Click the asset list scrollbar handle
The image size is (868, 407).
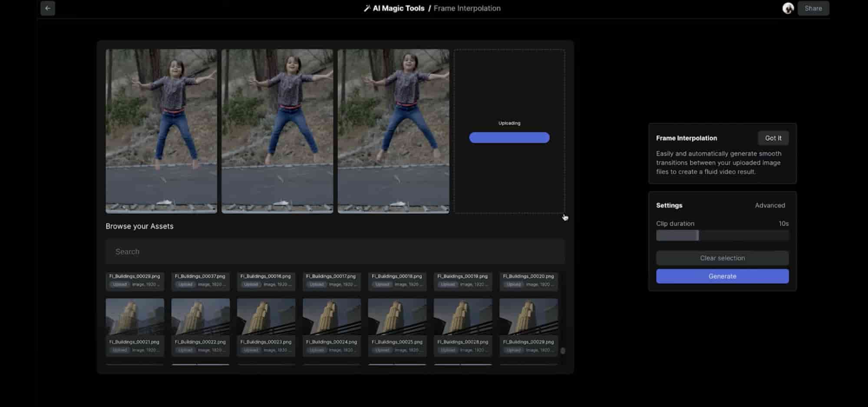click(563, 351)
